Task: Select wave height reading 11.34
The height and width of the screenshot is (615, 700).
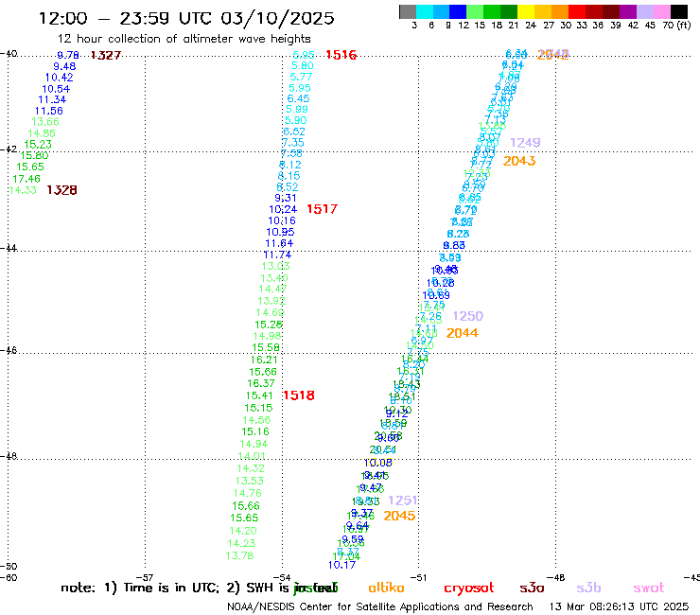Action: tap(52, 99)
